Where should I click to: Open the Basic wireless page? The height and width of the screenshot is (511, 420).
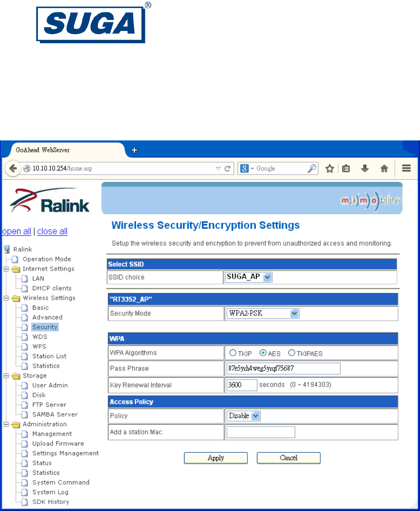(40, 308)
